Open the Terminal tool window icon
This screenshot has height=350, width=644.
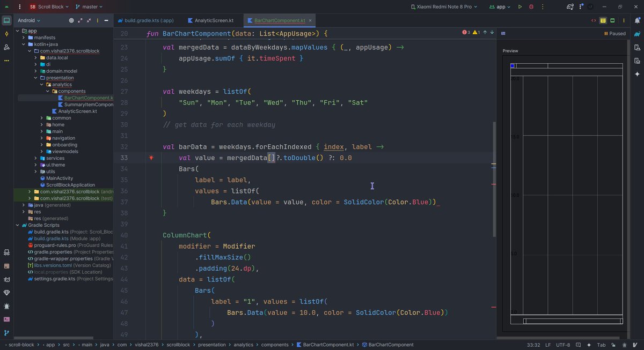6,319
